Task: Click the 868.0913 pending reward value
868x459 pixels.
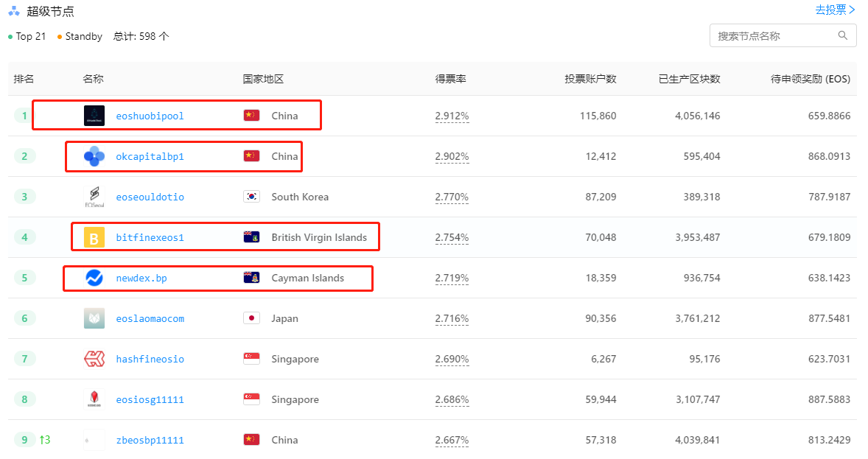Action: click(829, 156)
